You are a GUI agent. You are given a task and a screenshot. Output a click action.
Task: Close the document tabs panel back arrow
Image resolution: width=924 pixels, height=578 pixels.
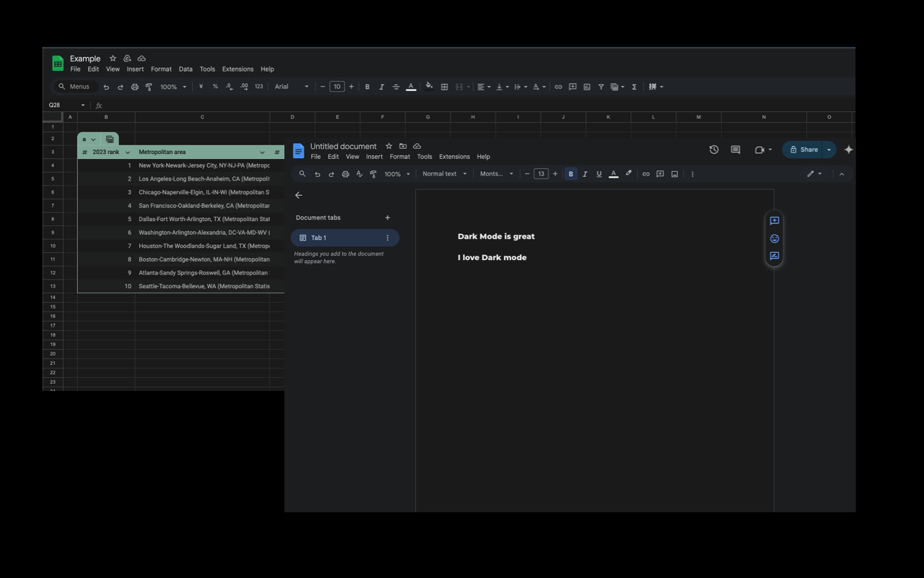(x=299, y=195)
